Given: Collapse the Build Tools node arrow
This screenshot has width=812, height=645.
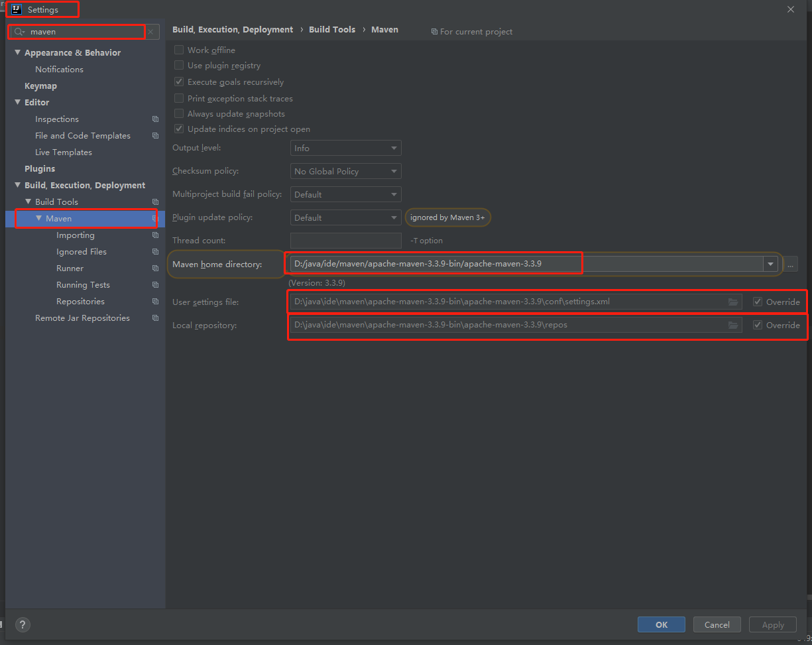Looking at the screenshot, I should [x=29, y=202].
